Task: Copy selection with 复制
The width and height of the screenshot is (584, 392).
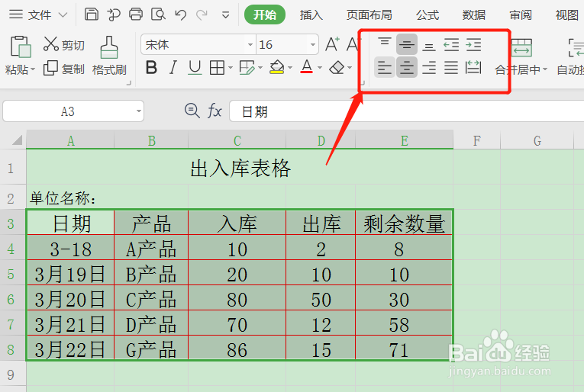Action: pyautogui.click(x=63, y=69)
